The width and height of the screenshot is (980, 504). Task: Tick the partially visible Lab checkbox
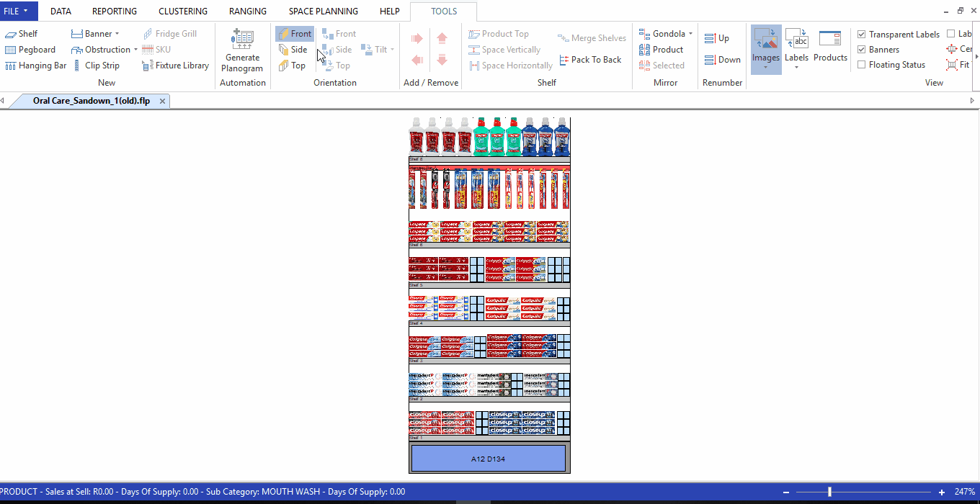click(x=951, y=34)
